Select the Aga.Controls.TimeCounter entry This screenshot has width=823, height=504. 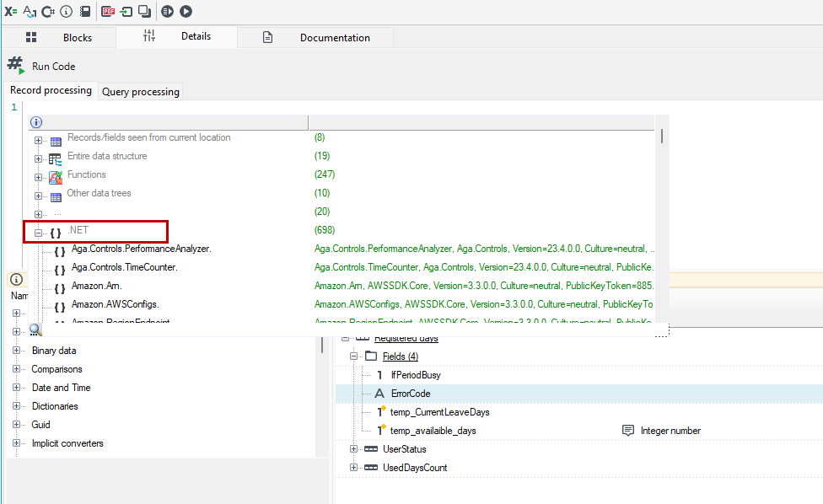(x=125, y=267)
